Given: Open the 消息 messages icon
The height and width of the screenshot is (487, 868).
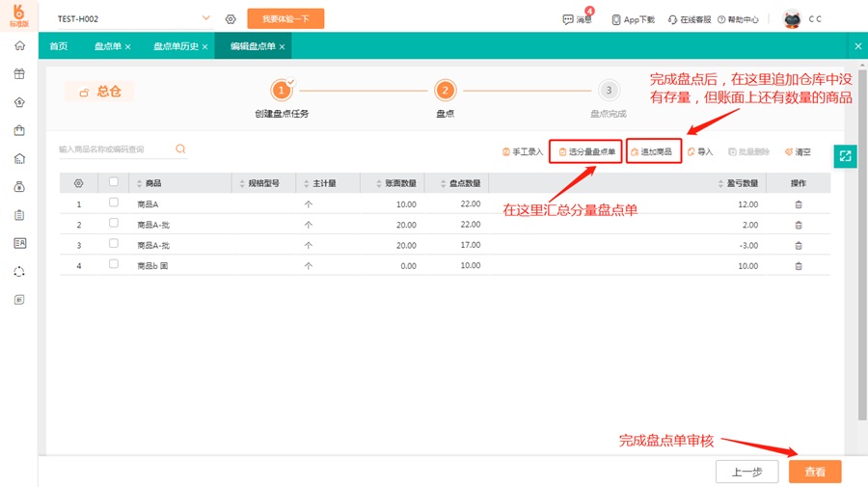Looking at the screenshot, I should point(577,19).
